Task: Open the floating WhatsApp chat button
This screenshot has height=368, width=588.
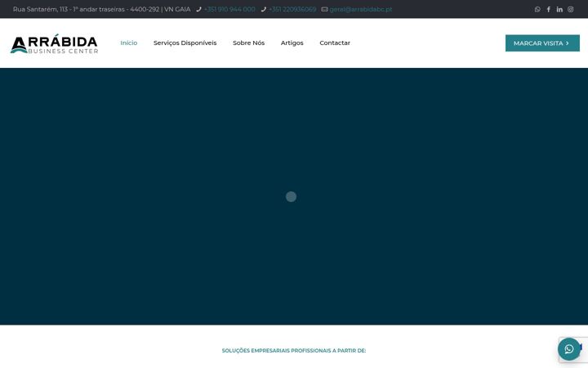Action: click(569, 349)
